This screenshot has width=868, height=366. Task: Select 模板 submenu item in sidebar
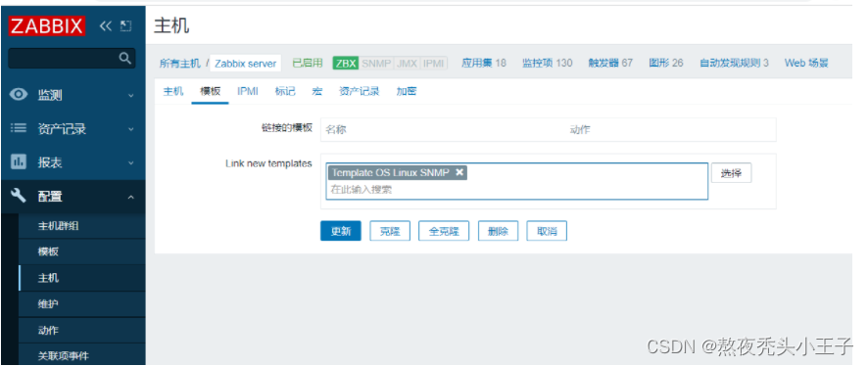(x=48, y=252)
